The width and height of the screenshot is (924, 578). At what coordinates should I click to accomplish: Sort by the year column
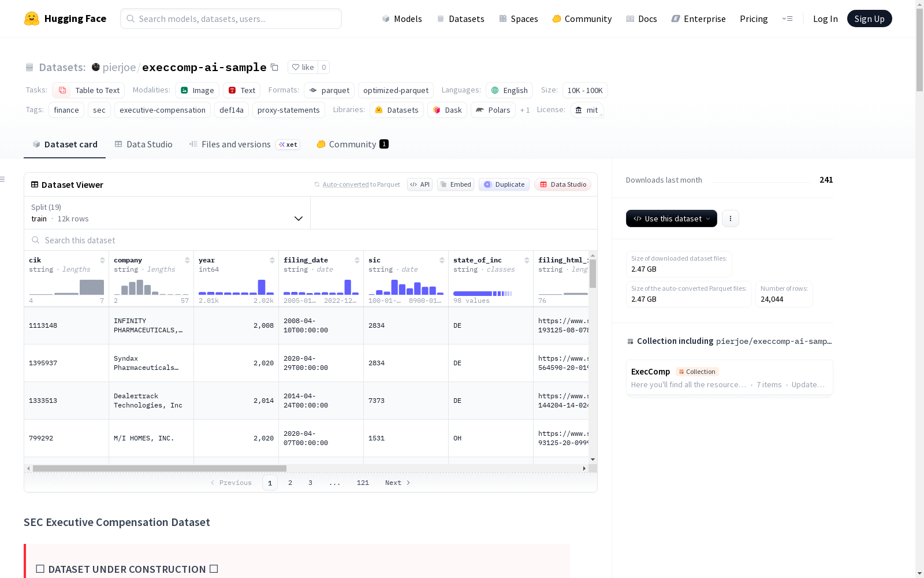click(x=272, y=260)
